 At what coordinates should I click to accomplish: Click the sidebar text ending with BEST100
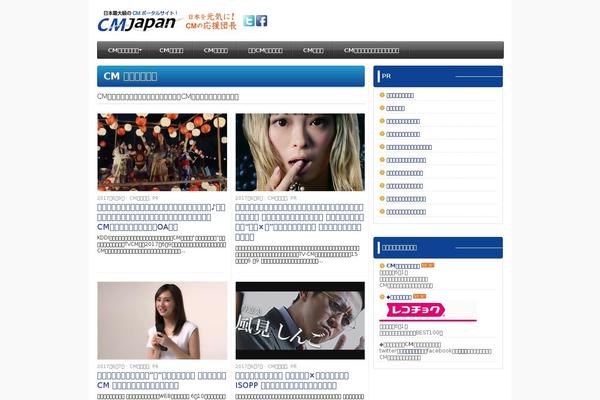[x=411, y=333]
